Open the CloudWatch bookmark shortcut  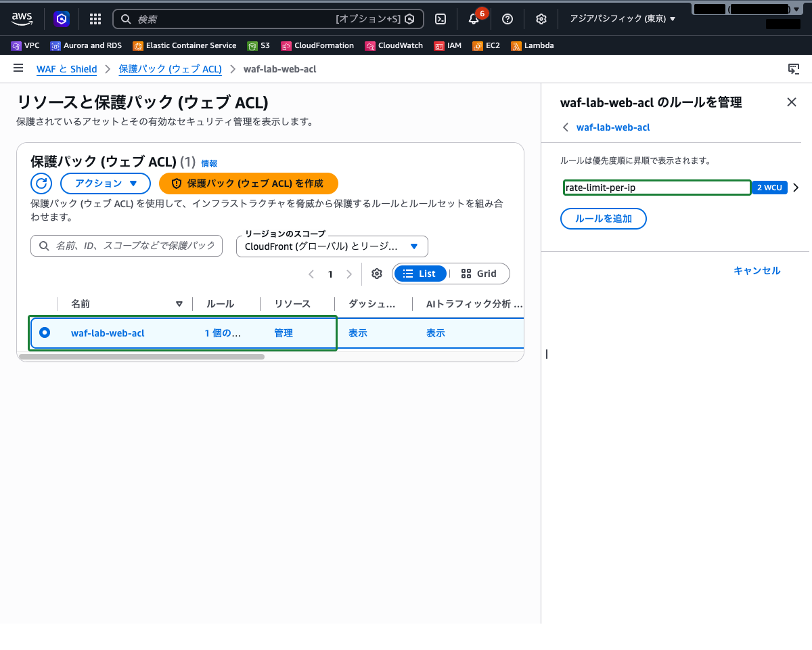394,45
